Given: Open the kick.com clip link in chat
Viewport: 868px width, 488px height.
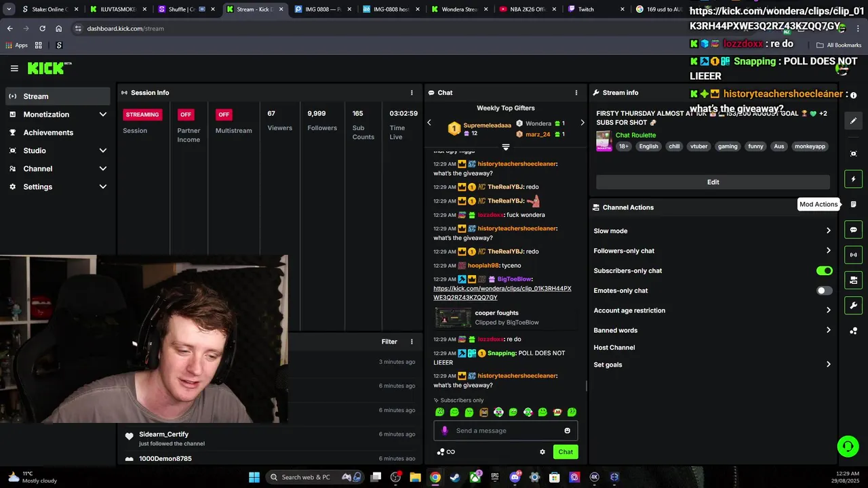Looking at the screenshot, I should (502, 293).
